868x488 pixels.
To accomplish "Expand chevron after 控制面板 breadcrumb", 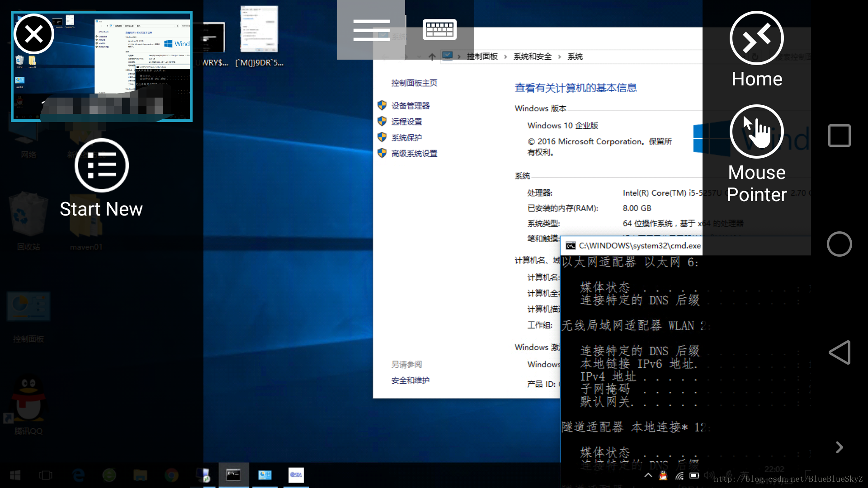I will [x=505, y=56].
